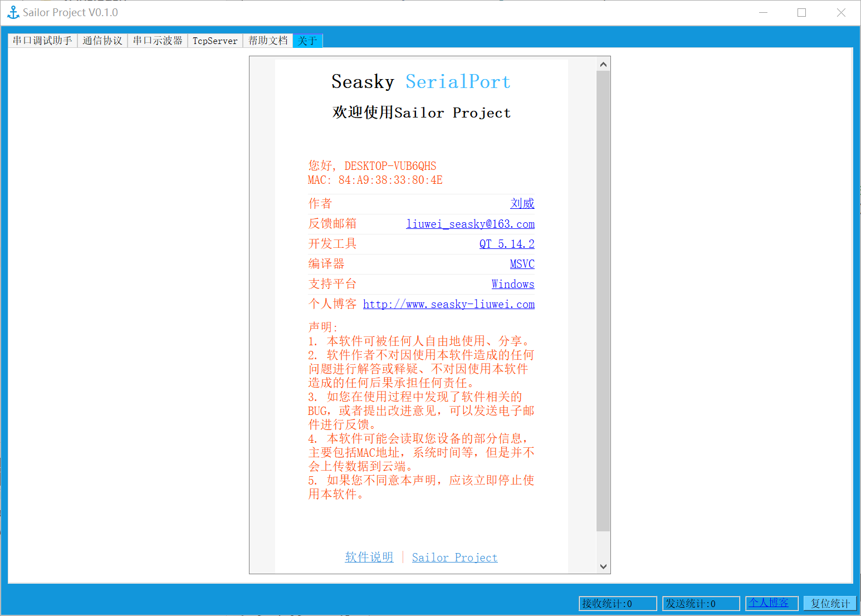Screen dimensions: 861x616
Task: Open the 软件说明 link at the bottom
Action: point(369,558)
